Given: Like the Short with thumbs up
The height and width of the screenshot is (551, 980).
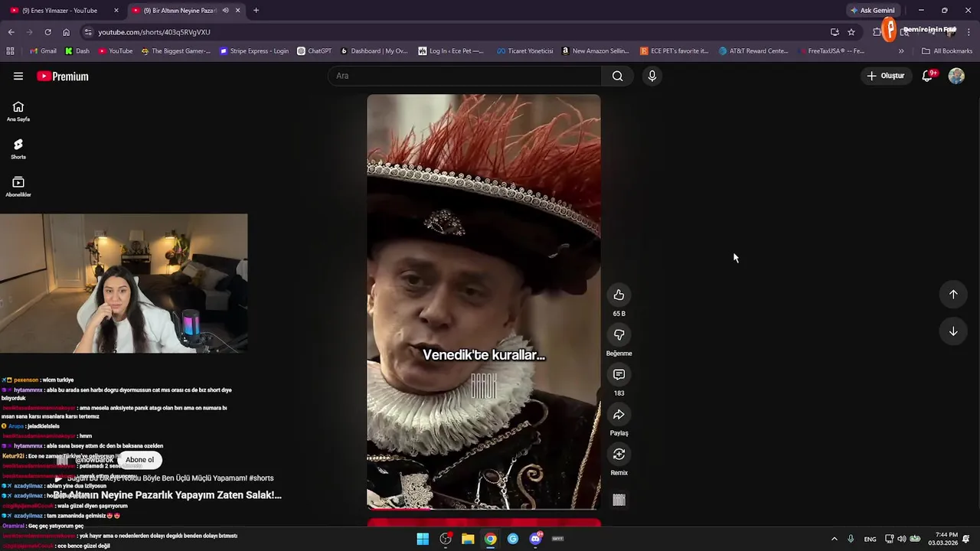Looking at the screenshot, I should [619, 295].
